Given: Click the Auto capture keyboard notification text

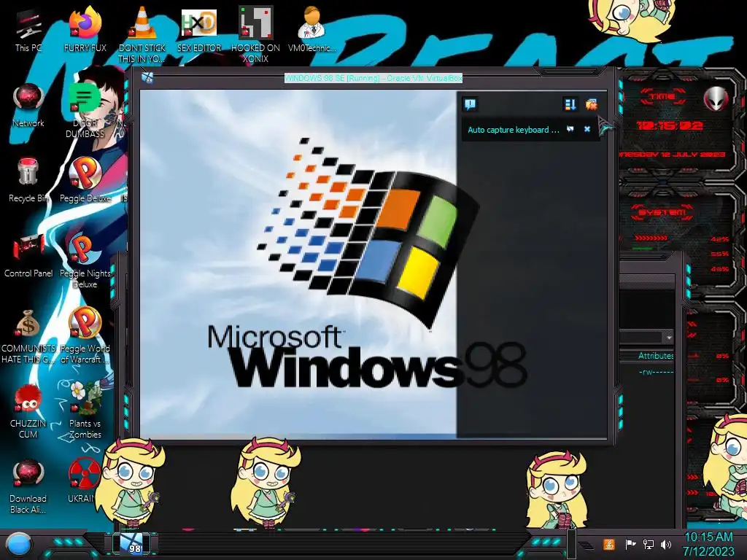Looking at the screenshot, I should [x=514, y=130].
